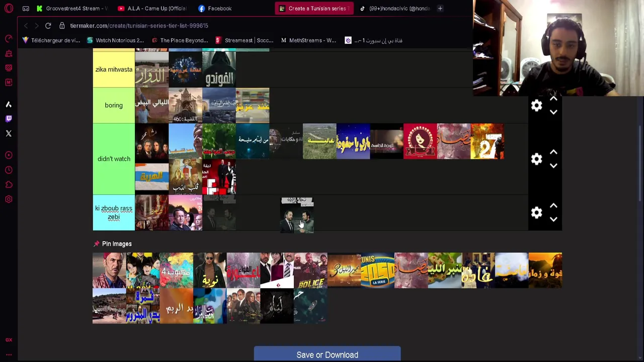Open settings gear for boring tier
The width and height of the screenshot is (644, 362).
[537, 106]
